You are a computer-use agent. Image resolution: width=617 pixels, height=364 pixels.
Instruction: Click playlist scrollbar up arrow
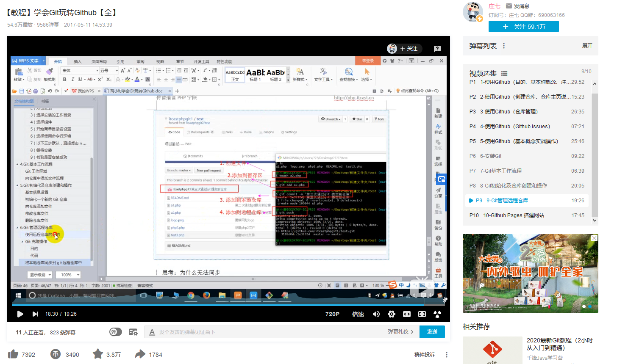595,84
